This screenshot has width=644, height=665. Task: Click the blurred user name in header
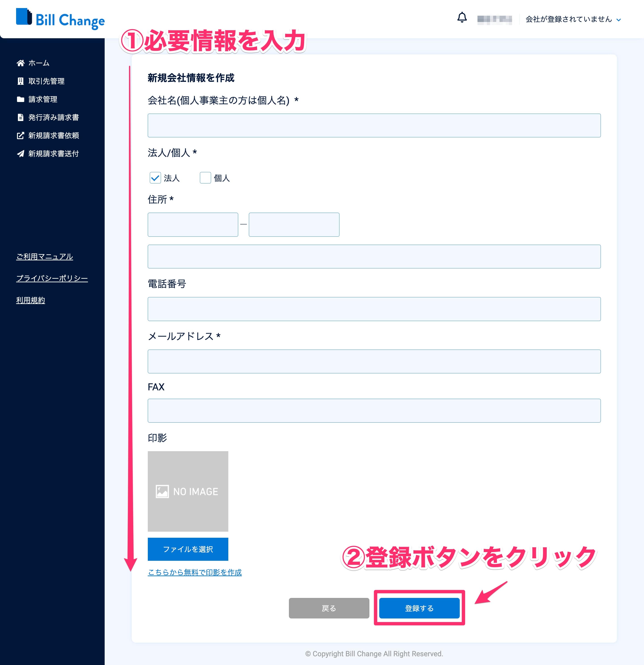(494, 20)
